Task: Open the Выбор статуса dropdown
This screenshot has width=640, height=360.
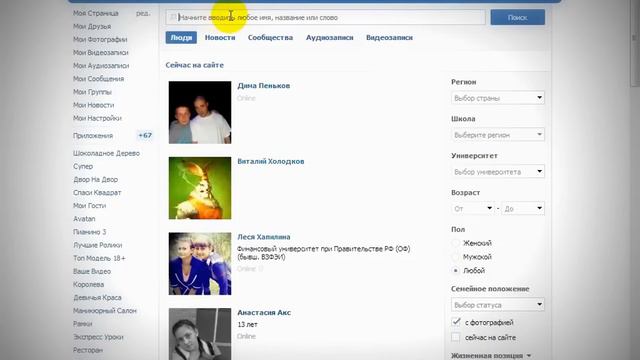Action: tap(498, 304)
